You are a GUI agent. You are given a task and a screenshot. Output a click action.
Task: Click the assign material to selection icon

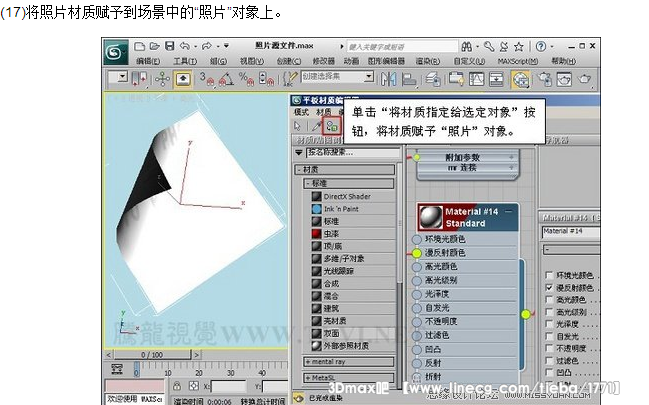point(332,126)
